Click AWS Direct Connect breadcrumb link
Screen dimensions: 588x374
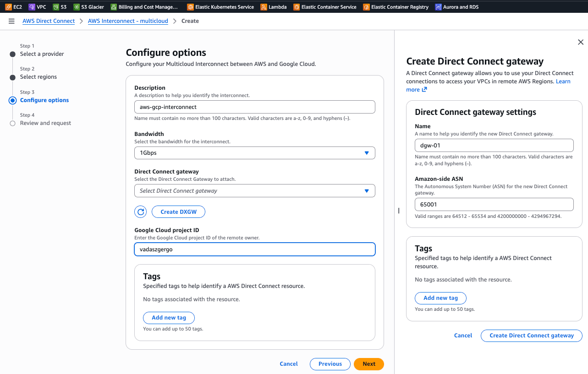click(49, 21)
